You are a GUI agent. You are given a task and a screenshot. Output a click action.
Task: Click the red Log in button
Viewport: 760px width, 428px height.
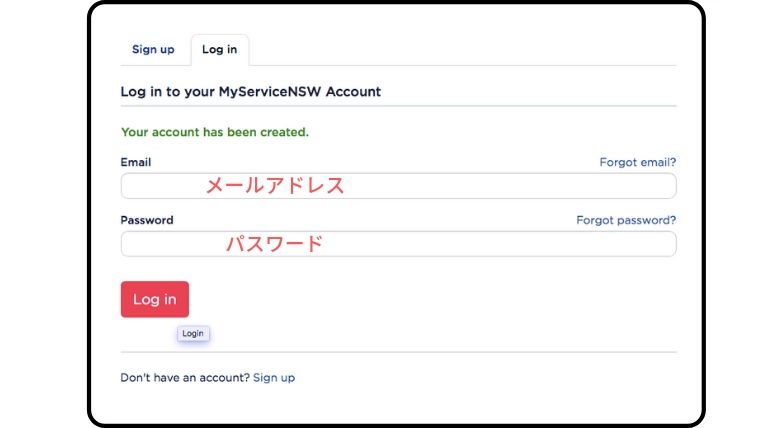[x=155, y=299]
